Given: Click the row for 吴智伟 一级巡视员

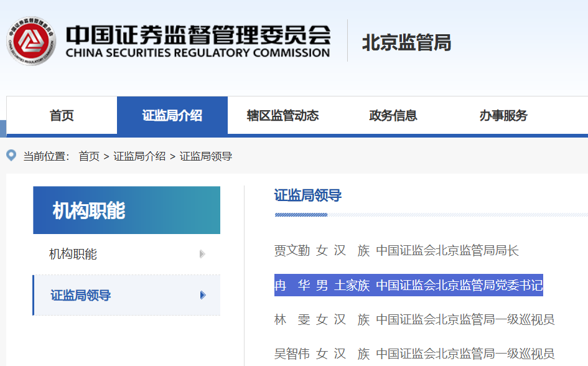Looking at the screenshot, I should pyautogui.click(x=414, y=354).
